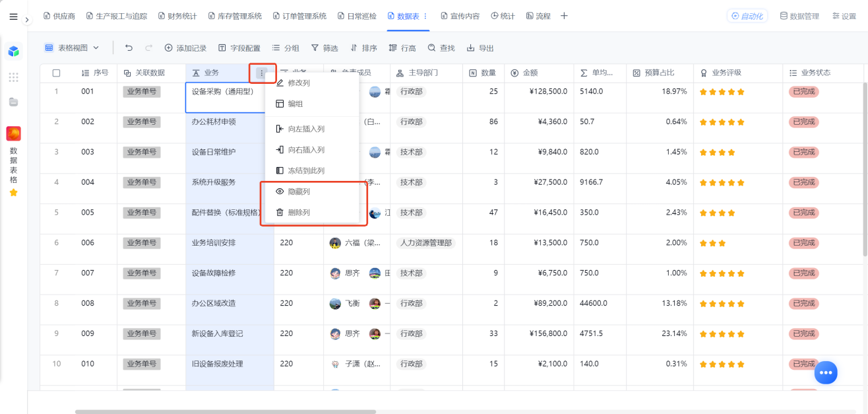Select the cell 设备采购（通用型）

click(230, 98)
